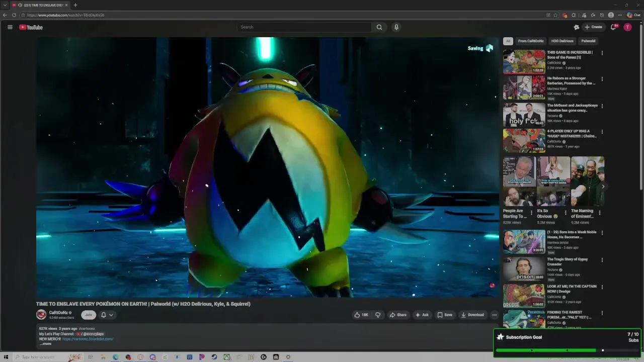Open 4-PLAYER ONLY UP video thumbnail
The image size is (644, 362).
point(524,140)
